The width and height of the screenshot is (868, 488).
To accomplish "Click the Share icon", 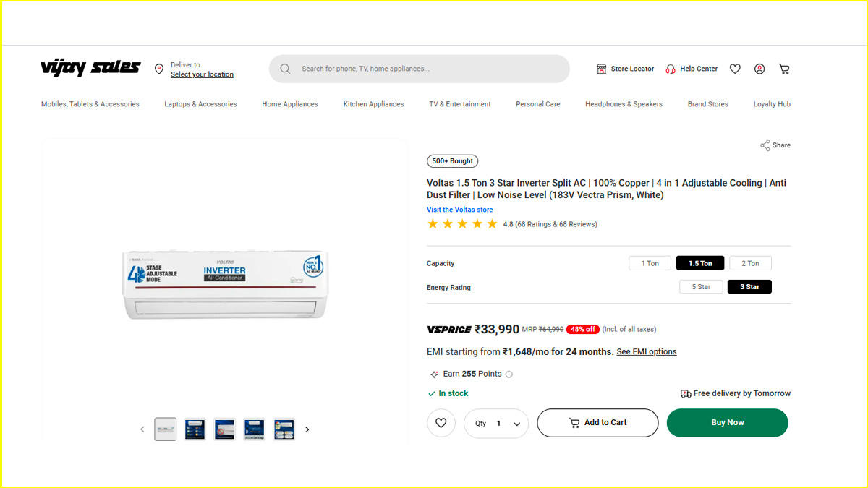I will [x=765, y=145].
